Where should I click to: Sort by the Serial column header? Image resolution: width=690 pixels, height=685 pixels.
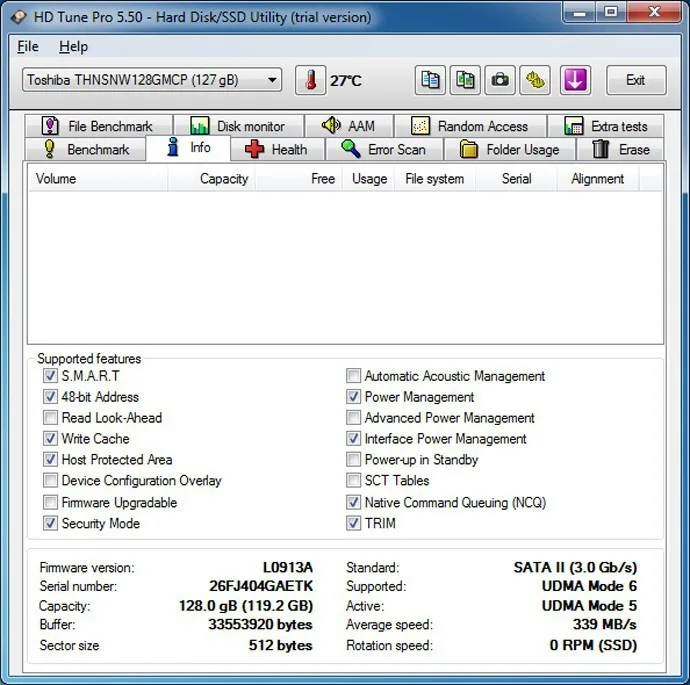pyautogui.click(x=516, y=179)
